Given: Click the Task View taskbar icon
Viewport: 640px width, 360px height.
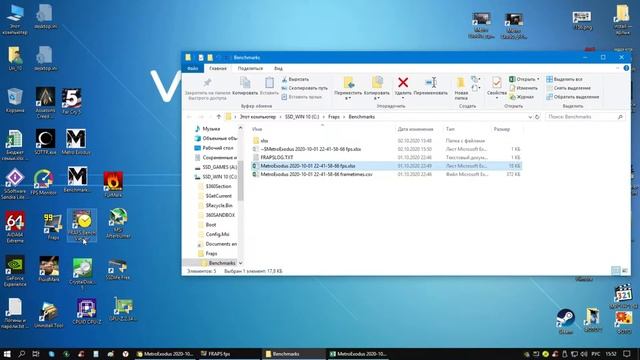Looking at the screenshot, I should click(x=36, y=354).
